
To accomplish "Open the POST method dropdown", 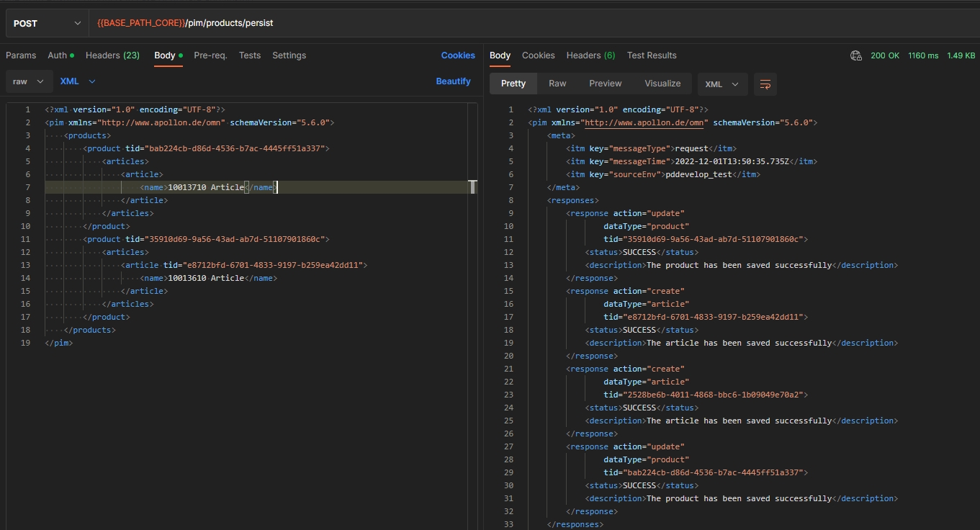I will 47,23.
